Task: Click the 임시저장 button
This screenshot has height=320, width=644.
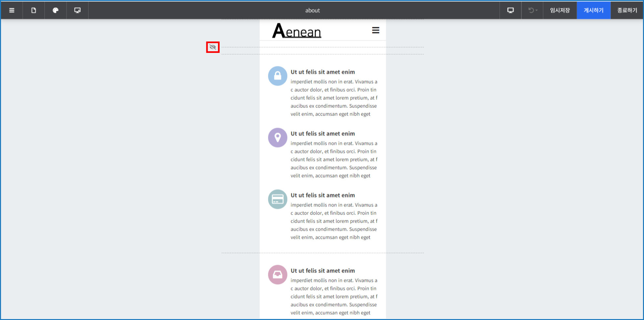Action: 560,10
